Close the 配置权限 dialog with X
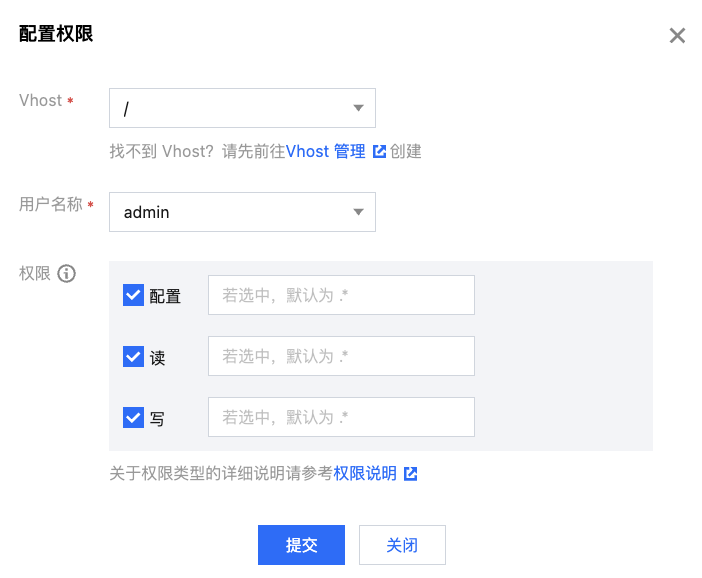This screenshot has height=578, width=702. 677,36
